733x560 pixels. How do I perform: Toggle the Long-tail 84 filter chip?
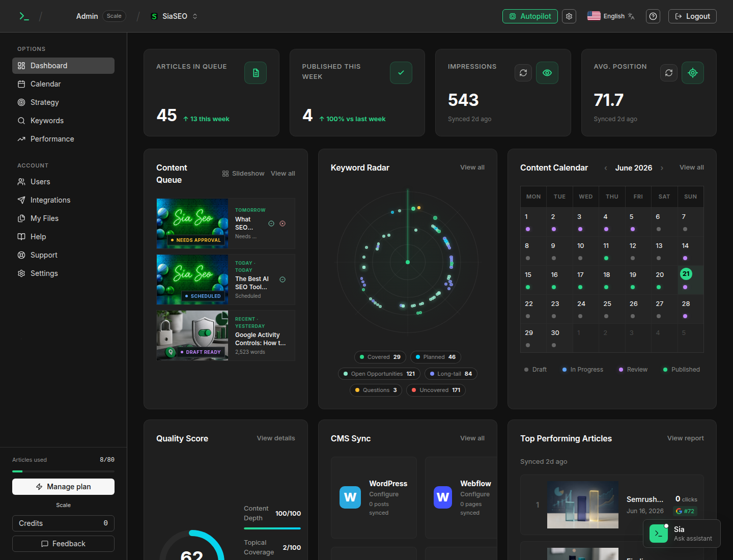click(x=451, y=374)
